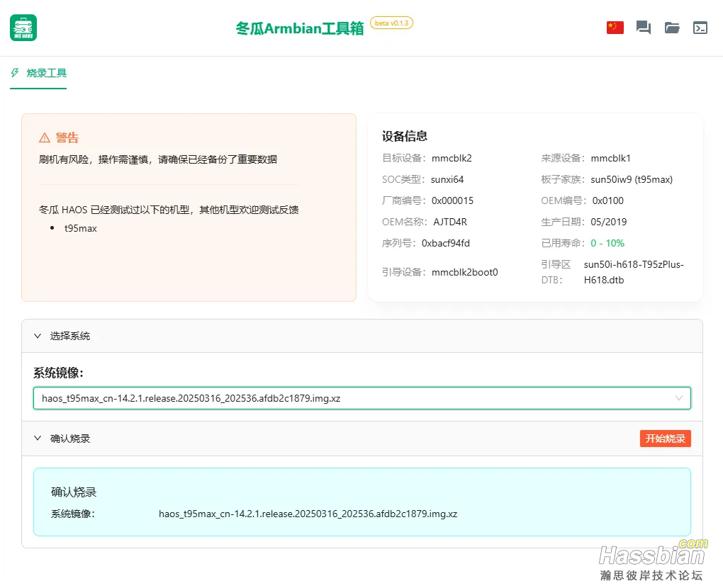Click the 冬瓜 HAOS 已经测试过 sentence

coord(169,210)
